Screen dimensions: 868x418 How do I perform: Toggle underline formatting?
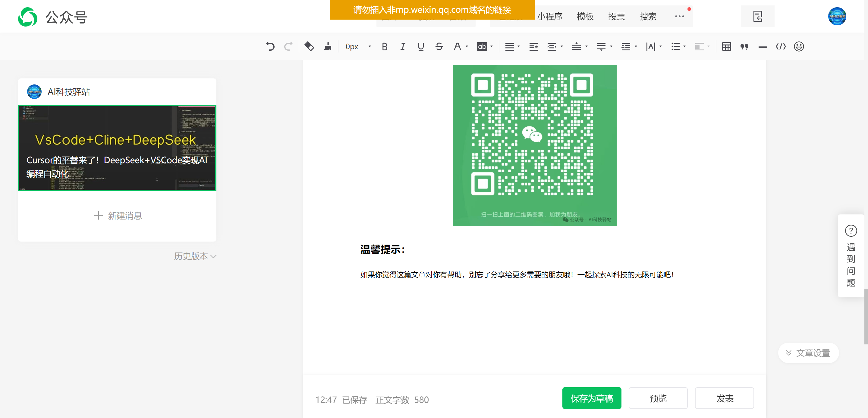[421, 46]
